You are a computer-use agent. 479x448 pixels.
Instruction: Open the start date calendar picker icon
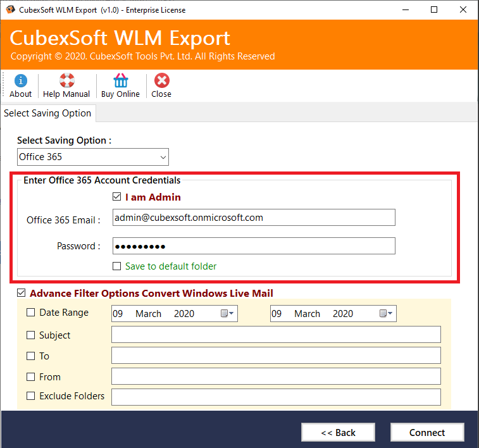tap(227, 314)
